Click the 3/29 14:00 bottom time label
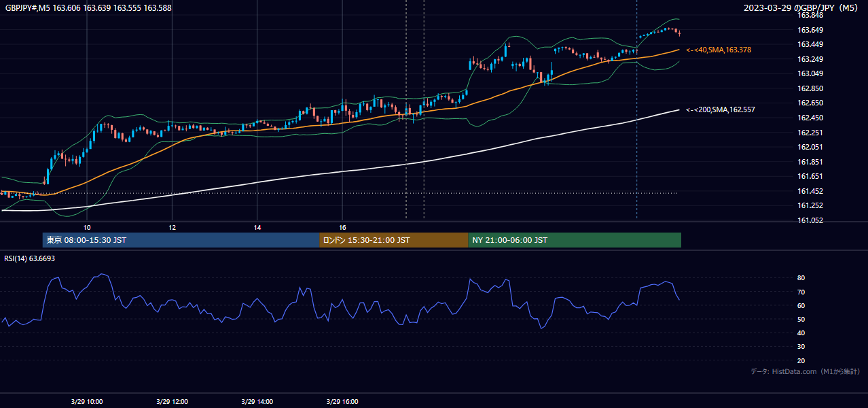Viewport: 868px width, 408px height. (257, 401)
